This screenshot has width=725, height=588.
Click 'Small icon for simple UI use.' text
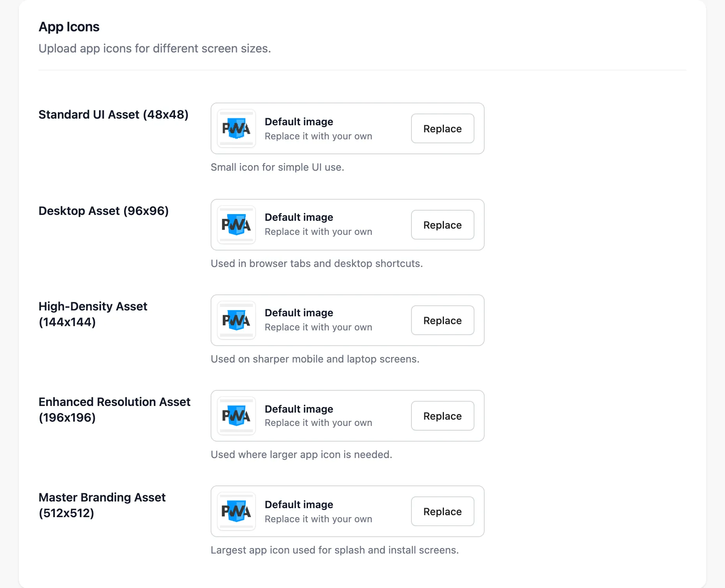pos(277,167)
